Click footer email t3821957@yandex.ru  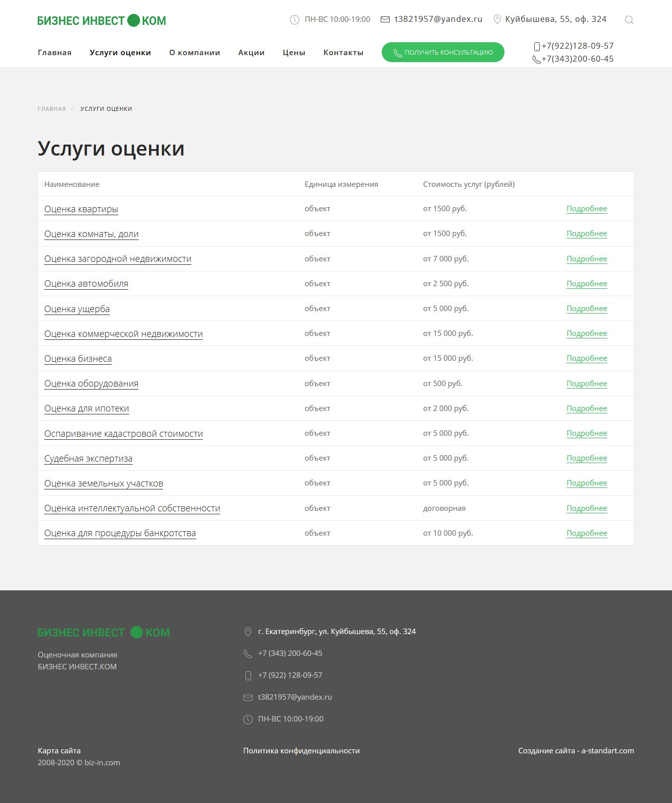coord(295,697)
